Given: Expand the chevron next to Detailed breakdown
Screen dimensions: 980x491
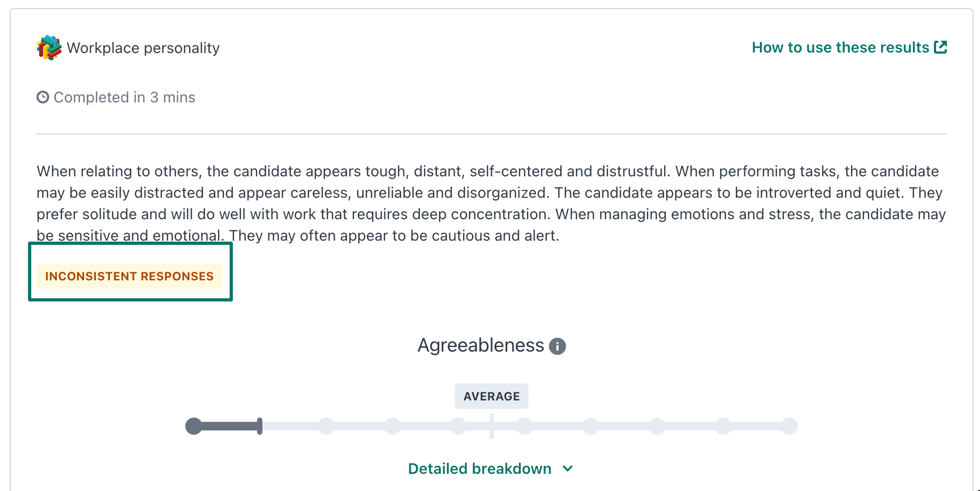Looking at the screenshot, I should (568, 468).
